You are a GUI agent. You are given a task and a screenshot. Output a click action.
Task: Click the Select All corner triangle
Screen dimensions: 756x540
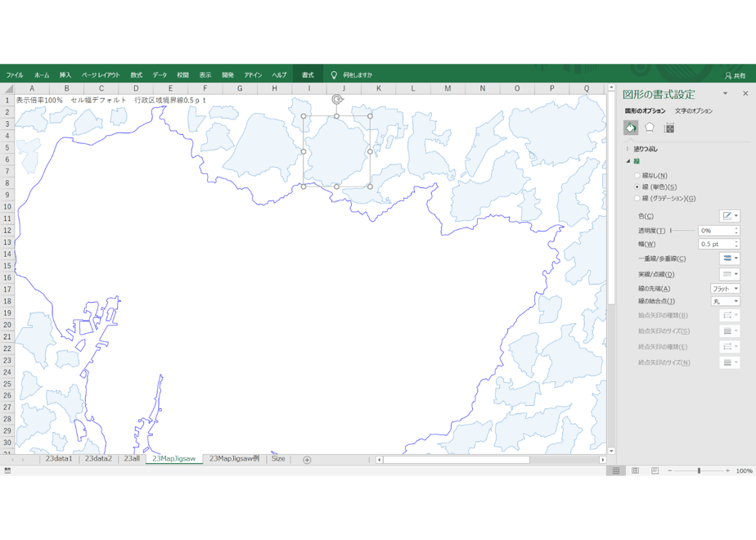coord(8,88)
